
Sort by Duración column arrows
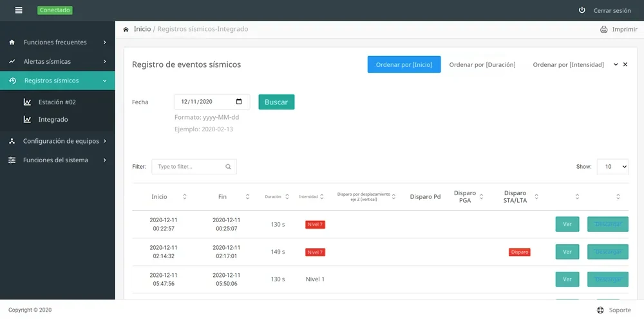pos(287,197)
